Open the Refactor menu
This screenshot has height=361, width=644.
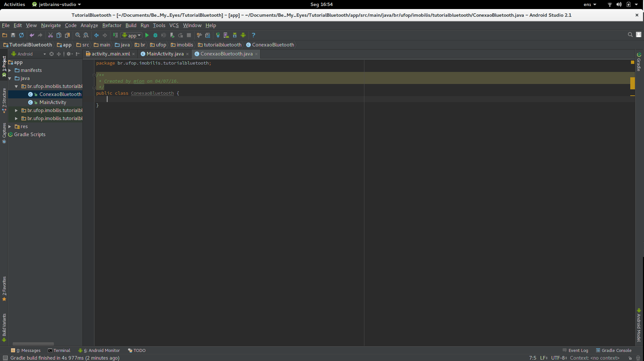point(112,25)
